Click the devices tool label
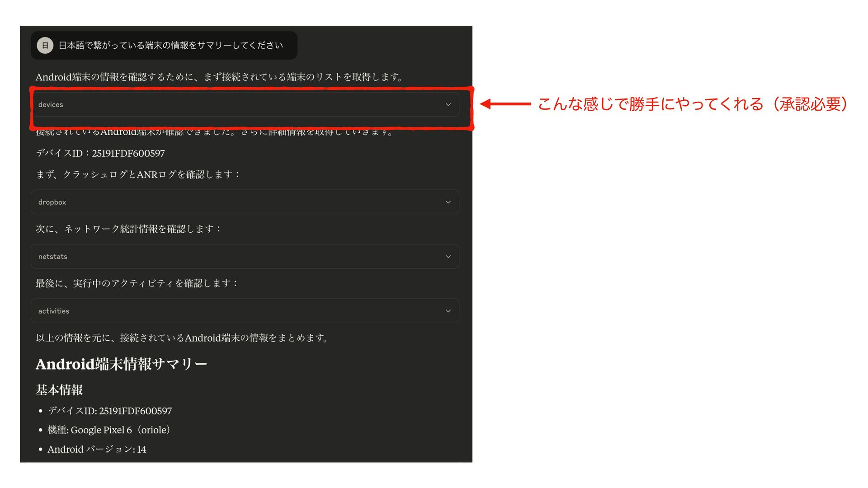Image resolution: width=868 pixels, height=488 pixels. coord(51,104)
